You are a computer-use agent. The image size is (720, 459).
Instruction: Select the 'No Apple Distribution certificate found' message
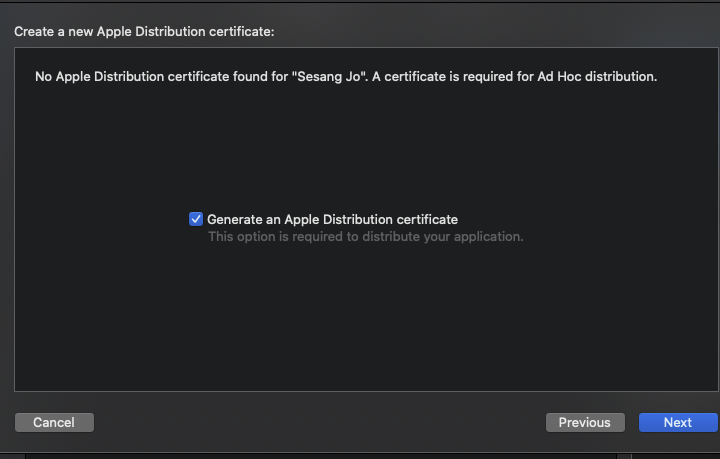346,76
